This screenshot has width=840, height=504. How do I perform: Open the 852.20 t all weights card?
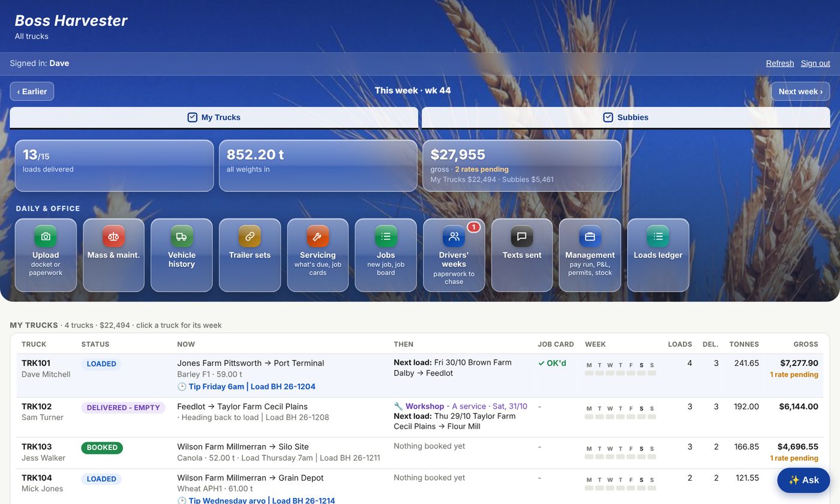coord(318,166)
